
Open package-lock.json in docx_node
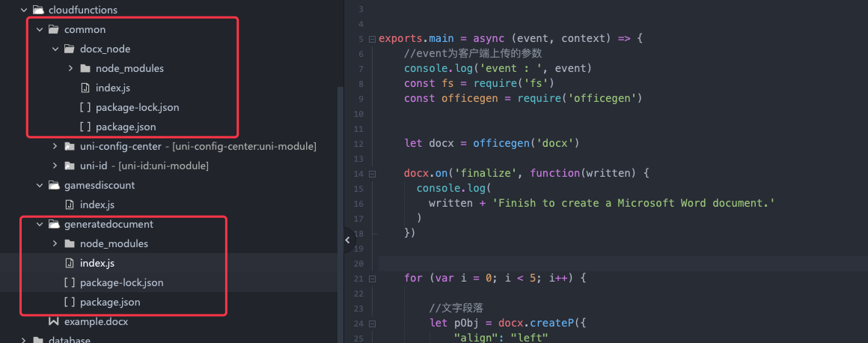[137, 108]
